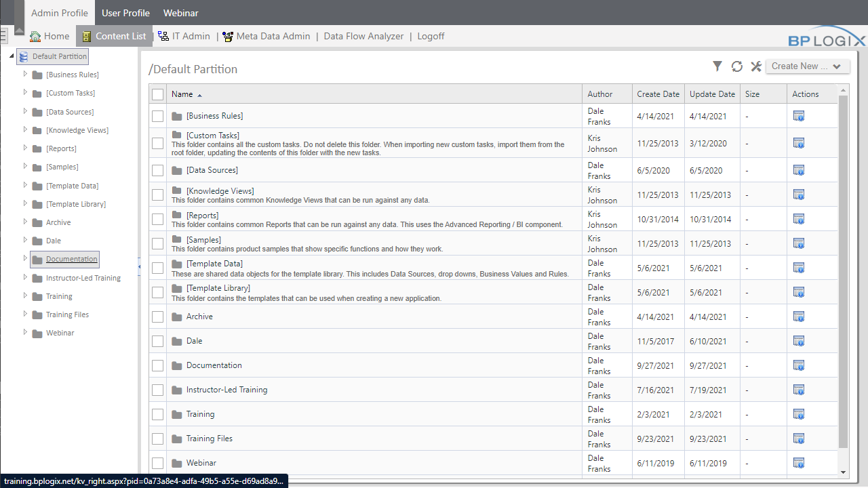Switch to the Webinar top tab
This screenshot has width=868, height=488.
tap(180, 13)
